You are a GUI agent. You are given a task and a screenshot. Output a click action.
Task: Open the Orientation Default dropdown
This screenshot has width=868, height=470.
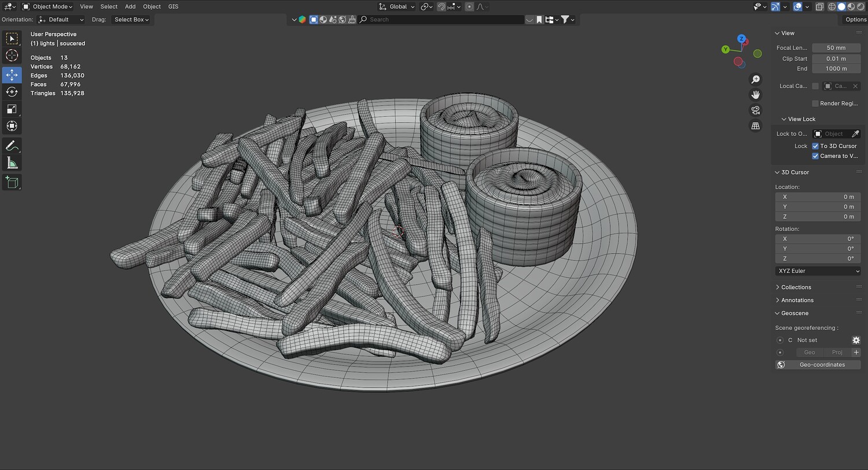click(61, 20)
